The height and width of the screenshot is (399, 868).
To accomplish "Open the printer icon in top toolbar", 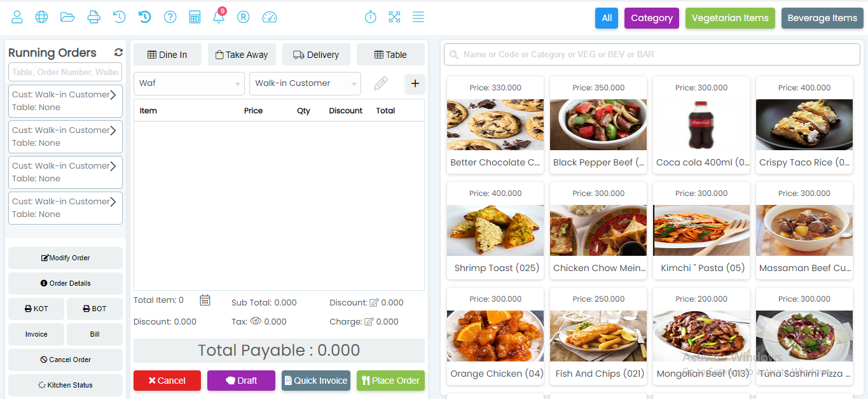I will 93,17.
